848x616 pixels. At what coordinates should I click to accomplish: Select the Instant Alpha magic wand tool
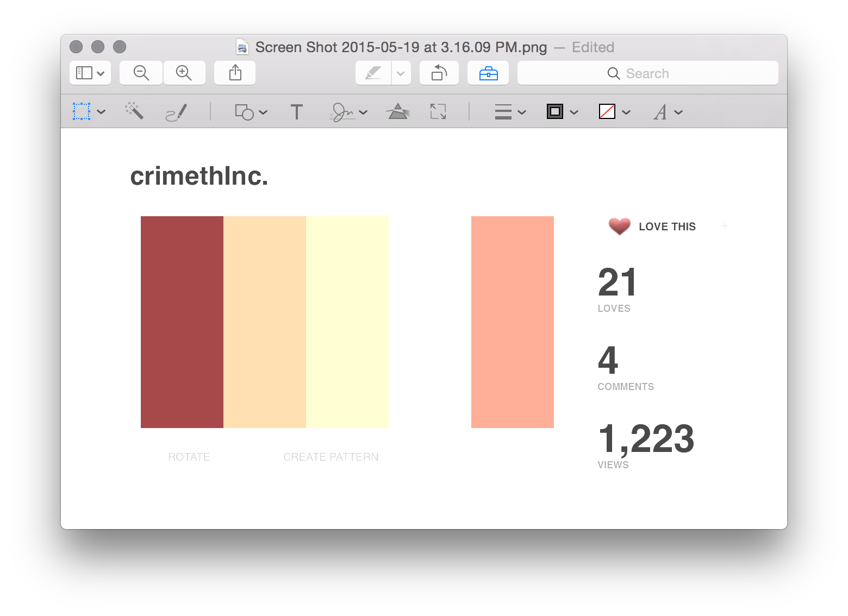pyautogui.click(x=134, y=112)
